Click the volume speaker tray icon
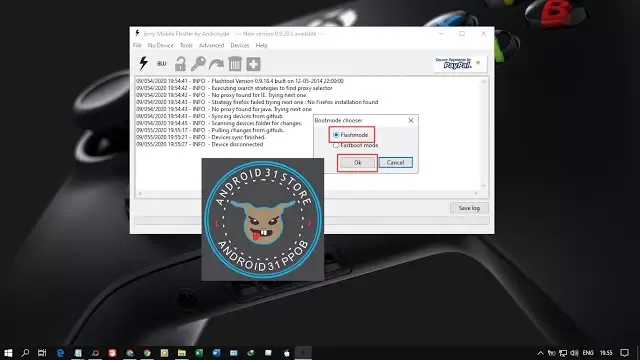640x360 pixels. click(574, 353)
